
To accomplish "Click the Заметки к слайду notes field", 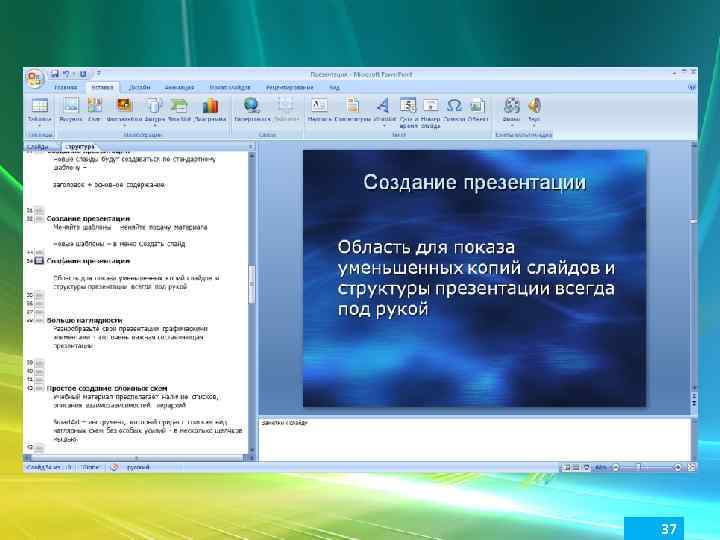I will 475,439.
